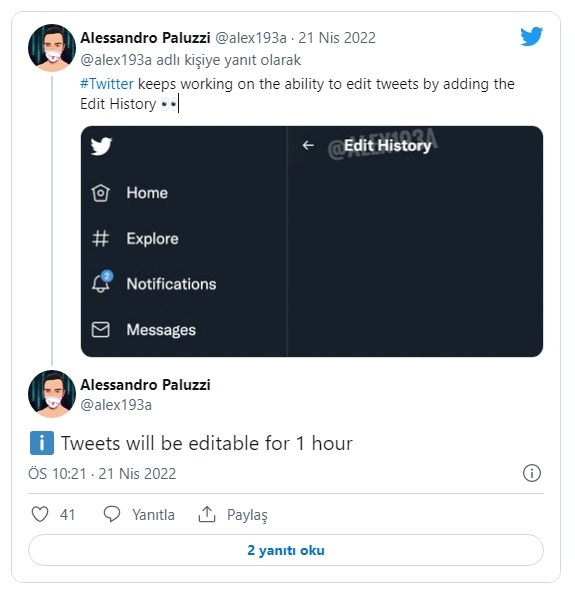Open timestamp ÖS 10:21 · 21 Nis 2022
Image resolution: width=575 pixels, height=591 pixels.
102,474
